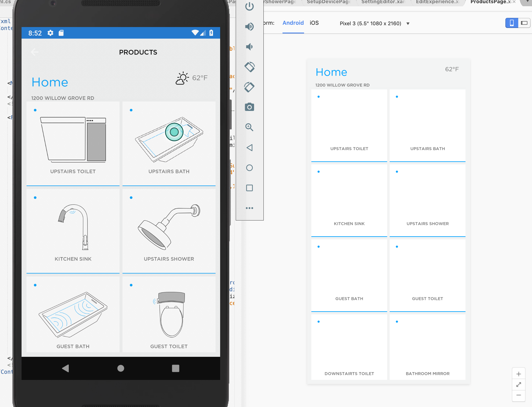Activate the emulator zoom magnifier icon
Screen dimensions: 532x407
point(249,127)
